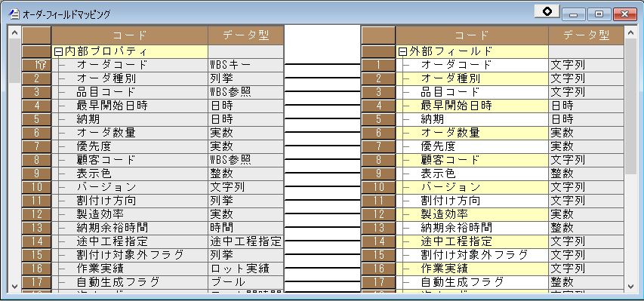Click mapping line connecting オーダコード rows
This screenshot has height=301, width=644.
coord(322,64)
